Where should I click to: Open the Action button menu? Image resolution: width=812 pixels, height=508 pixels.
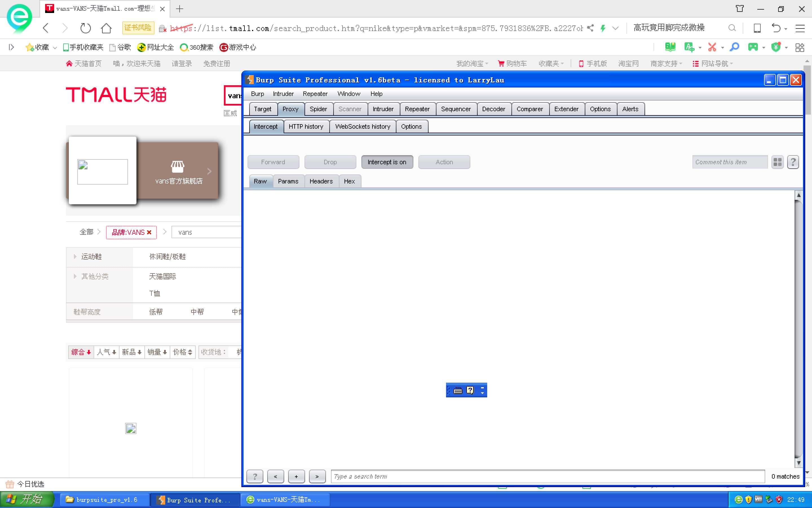click(444, 162)
